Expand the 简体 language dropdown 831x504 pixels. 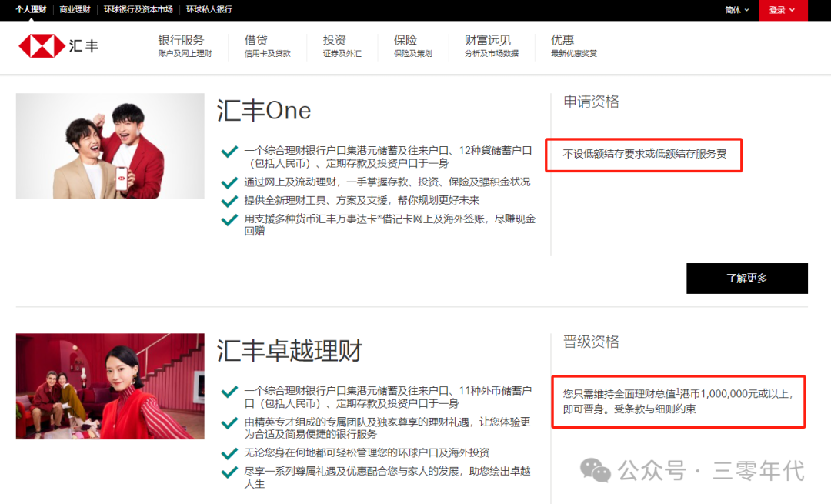click(736, 10)
